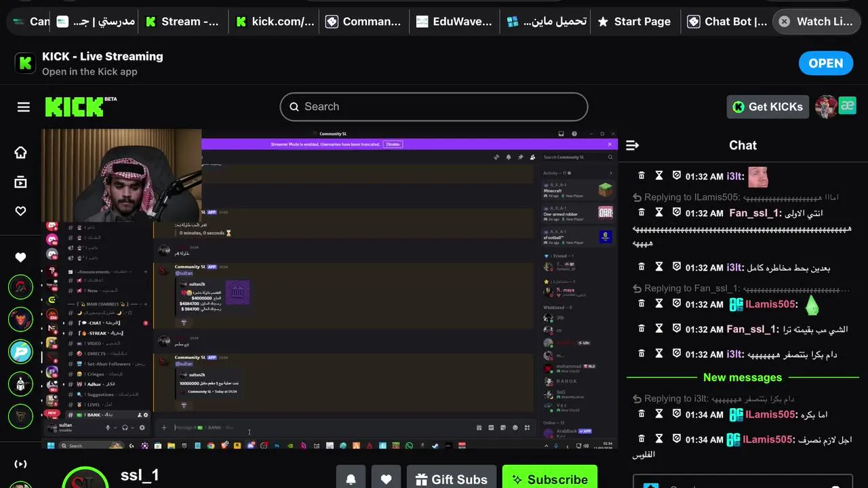Click the shield icon on i3lt's emote message
Image resolution: width=868 pixels, height=488 pixels.
tap(676, 176)
